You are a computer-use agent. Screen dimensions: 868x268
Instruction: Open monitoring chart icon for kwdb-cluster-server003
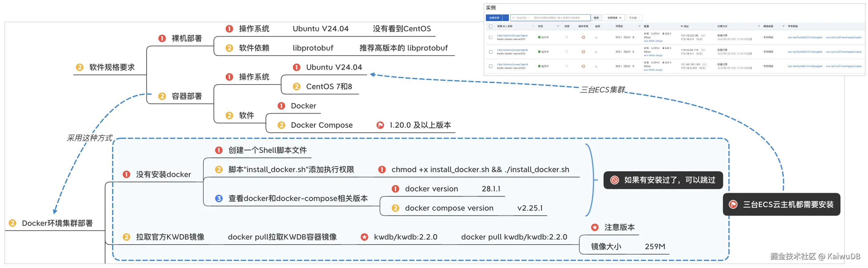point(596,66)
